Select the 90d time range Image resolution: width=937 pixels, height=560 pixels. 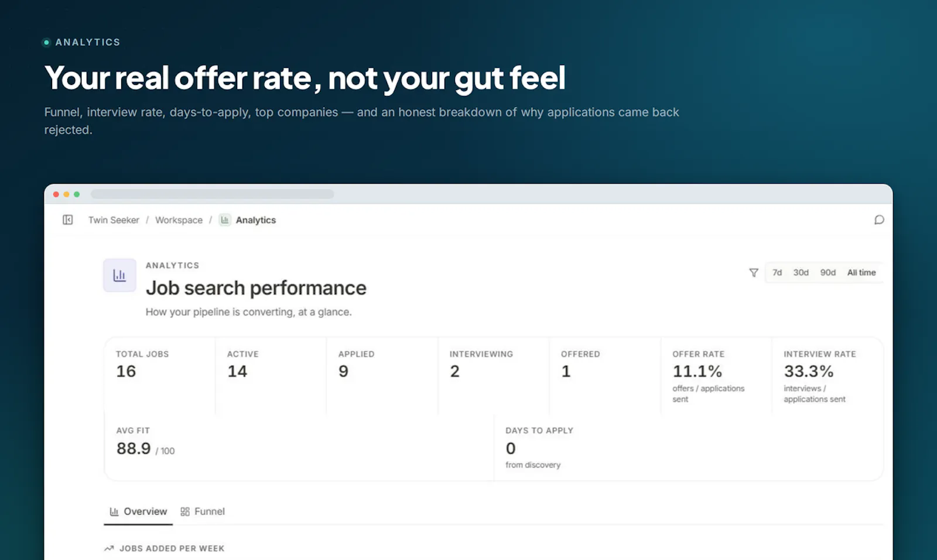tap(827, 273)
